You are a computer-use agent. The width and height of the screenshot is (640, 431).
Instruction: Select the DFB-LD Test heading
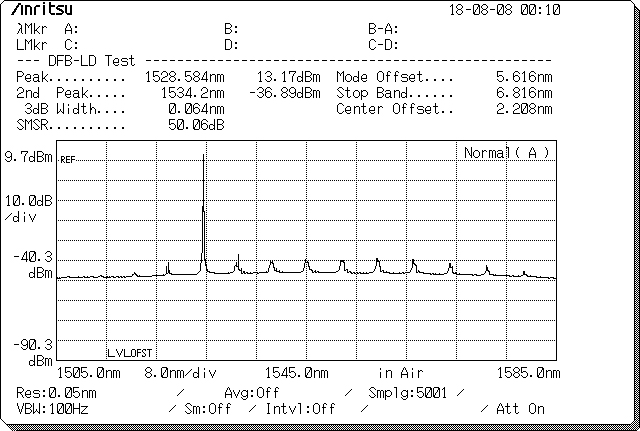90,61
